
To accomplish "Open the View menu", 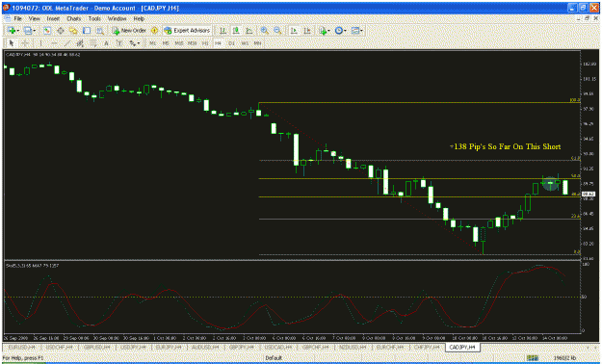I will coord(34,18).
